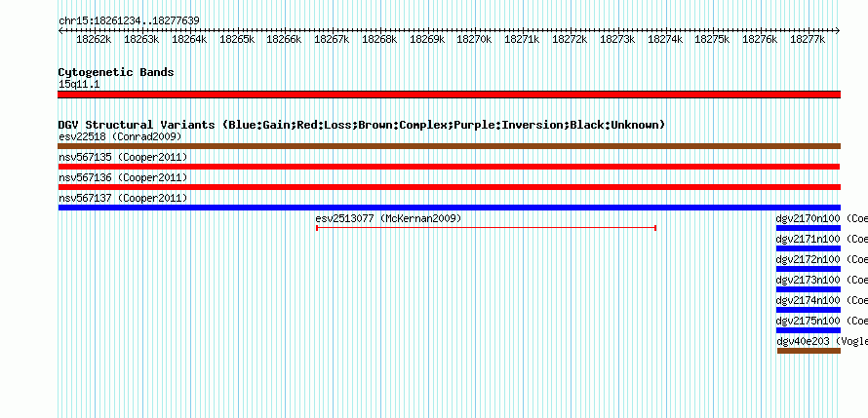Click the 18270k ruler tick label

pyautogui.click(x=474, y=40)
